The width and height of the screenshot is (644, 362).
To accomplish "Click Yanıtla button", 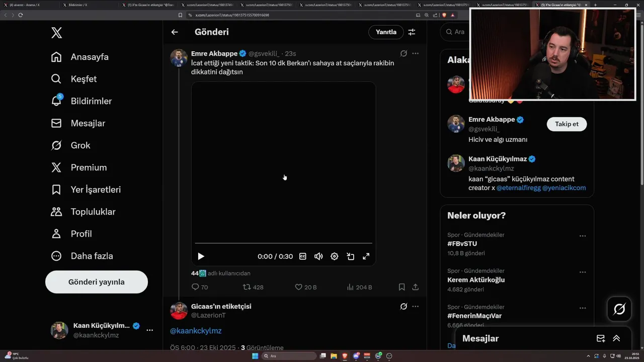I will (x=386, y=32).
